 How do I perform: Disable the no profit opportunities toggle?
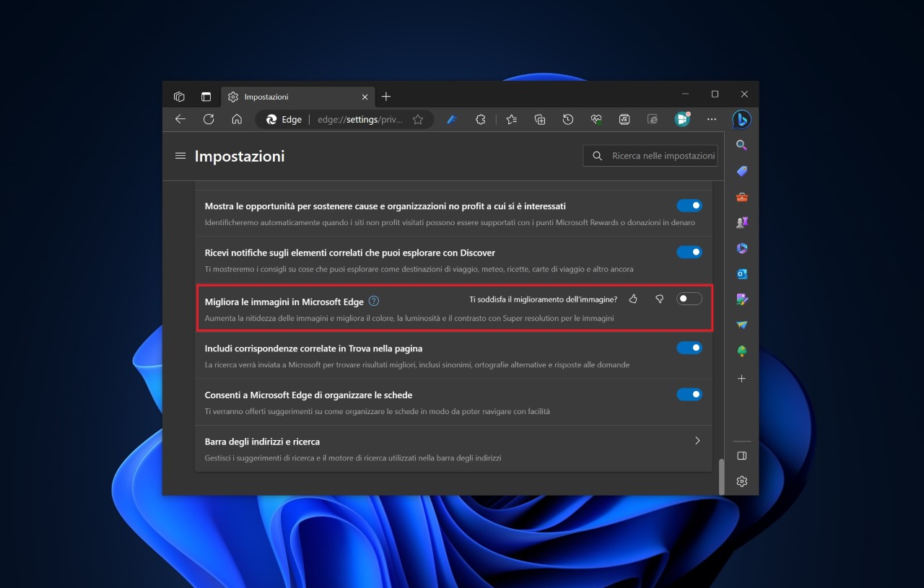(689, 206)
